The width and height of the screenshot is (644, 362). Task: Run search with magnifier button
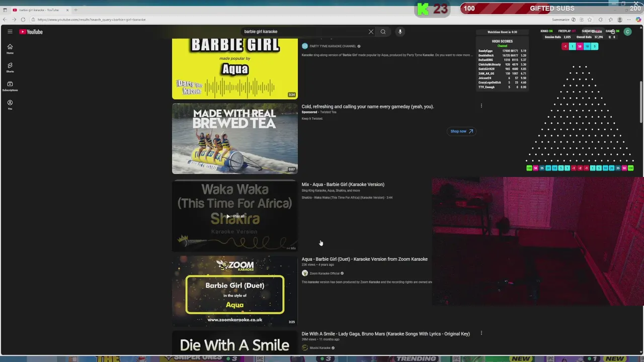point(383,32)
